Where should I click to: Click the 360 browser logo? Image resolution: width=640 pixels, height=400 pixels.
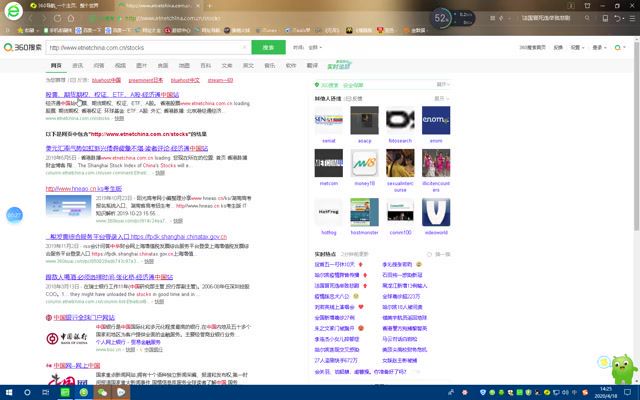click(x=13, y=11)
